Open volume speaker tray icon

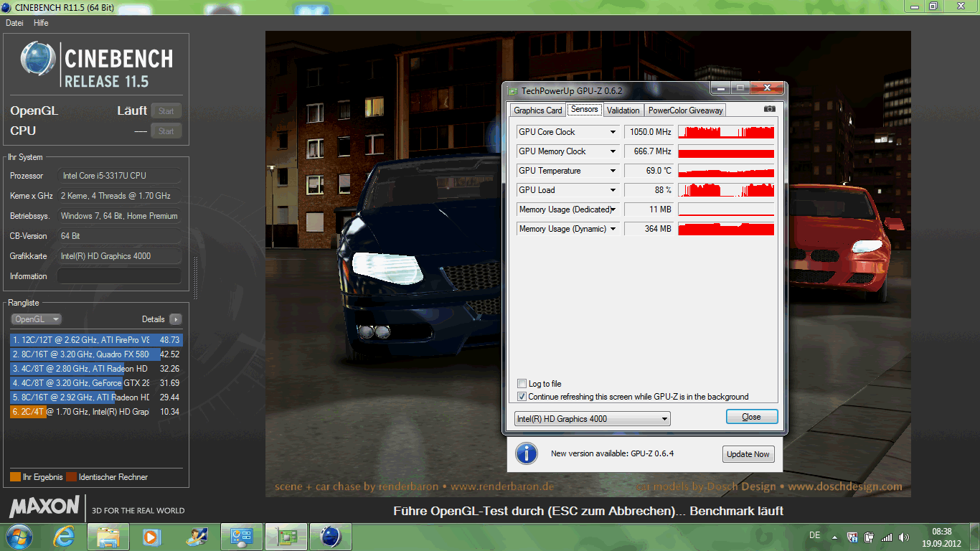[904, 537]
